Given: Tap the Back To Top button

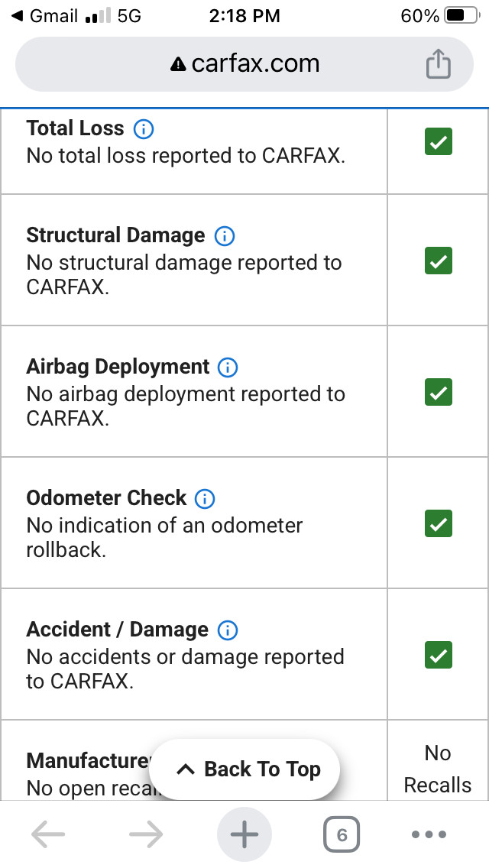Looking at the screenshot, I should point(244,769).
